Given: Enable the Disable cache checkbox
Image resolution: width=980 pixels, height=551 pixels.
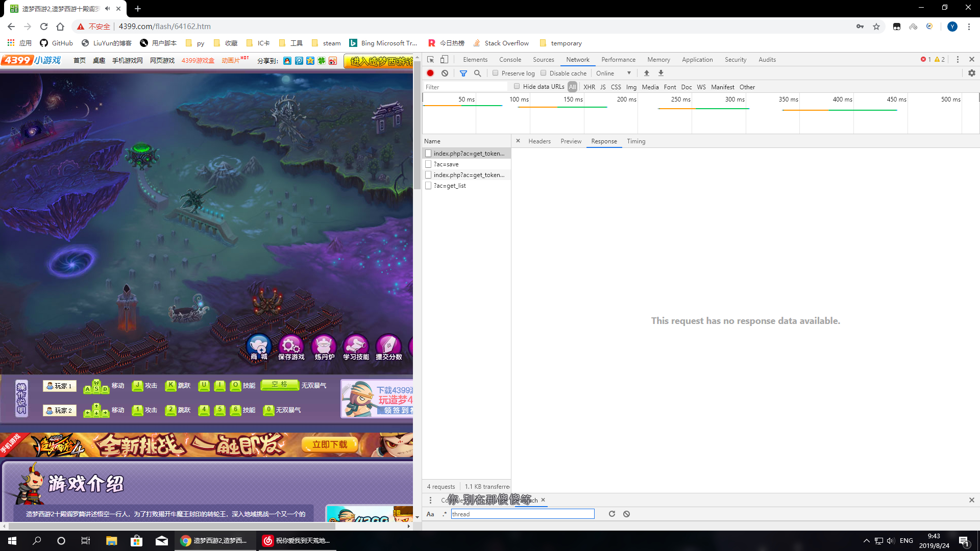Looking at the screenshot, I should coord(544,73).
